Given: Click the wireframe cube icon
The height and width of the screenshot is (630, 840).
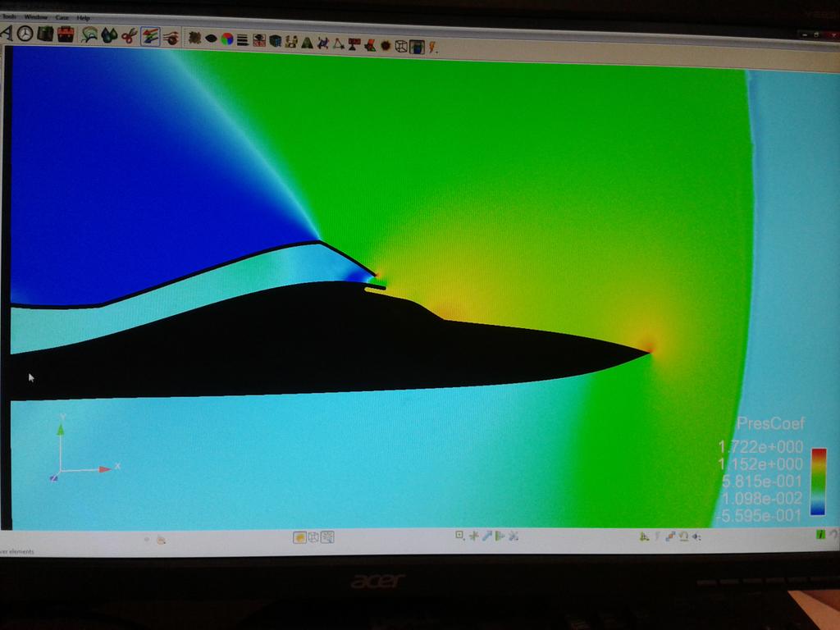Looking at the screenshot, I should (x=400, y=46).
